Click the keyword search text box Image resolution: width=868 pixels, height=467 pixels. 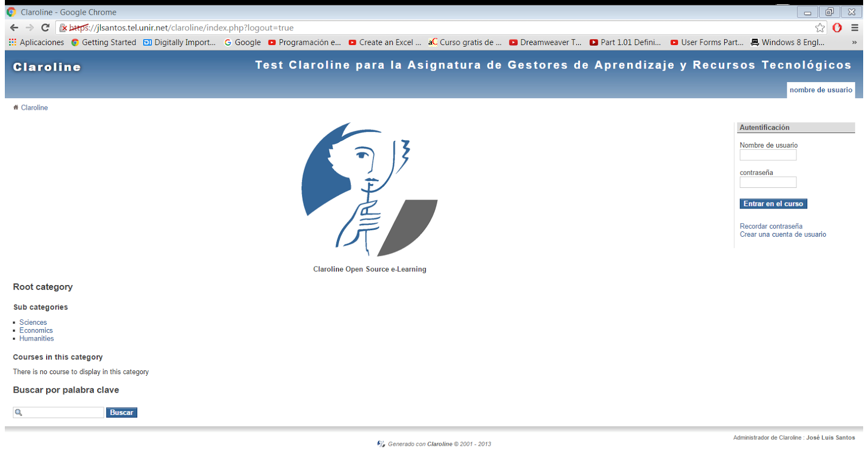pos(59,413)
